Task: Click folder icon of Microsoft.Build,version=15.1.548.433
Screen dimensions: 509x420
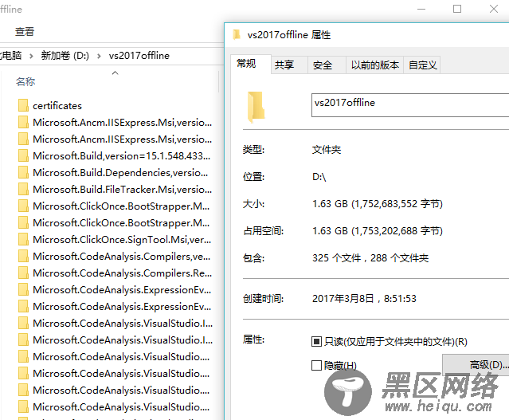Action: 23,155
